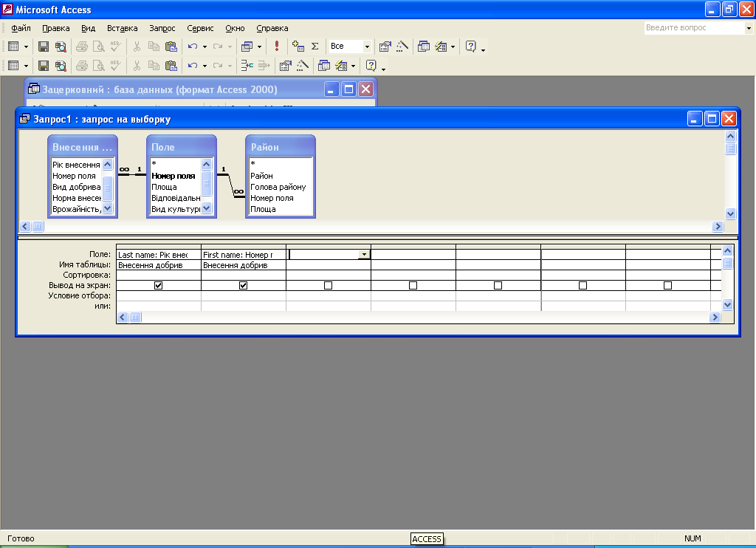
Task: Open the Правка menu
Action: tap(56, 28)
